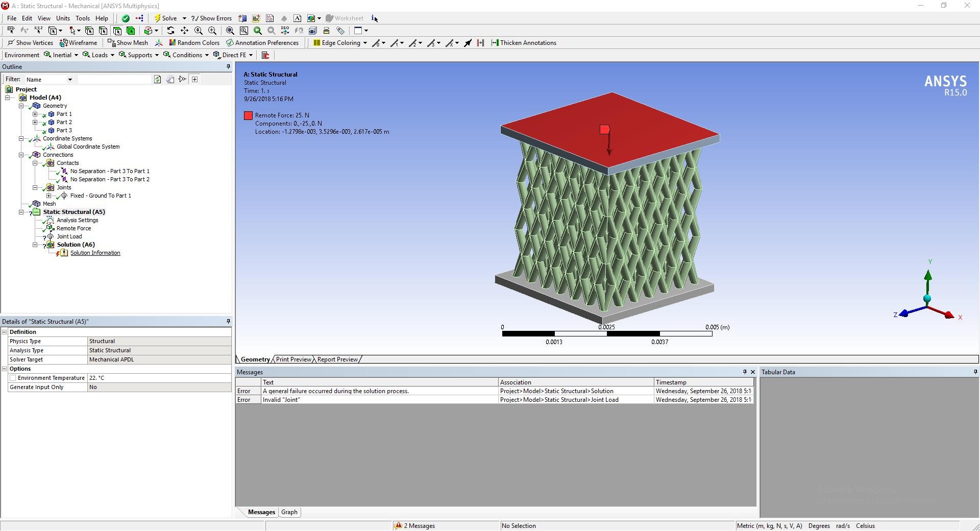Select the face selection filter icon
Image resolution: width=980 pixels, height=531 pixels.
117,31
